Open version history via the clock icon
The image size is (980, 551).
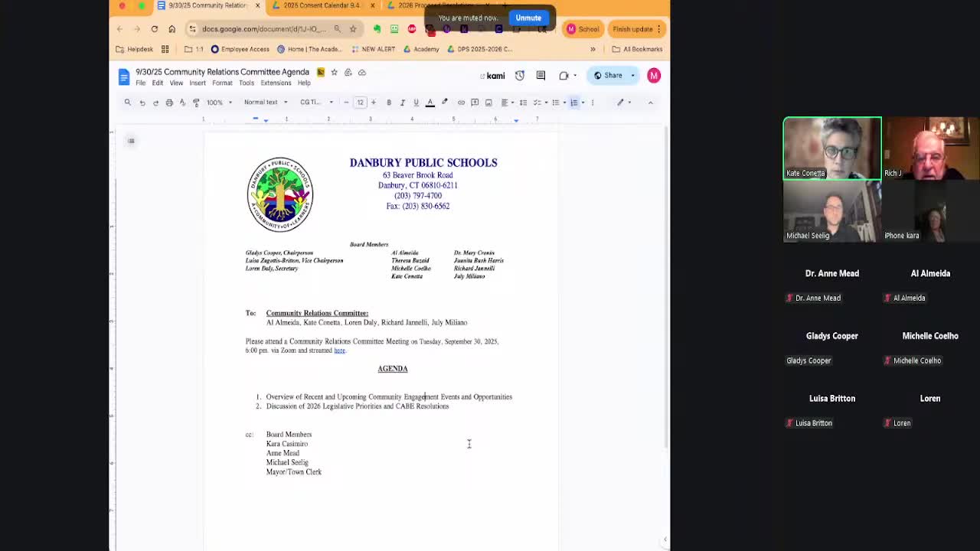pyautogui.click(x=518, y=75)
